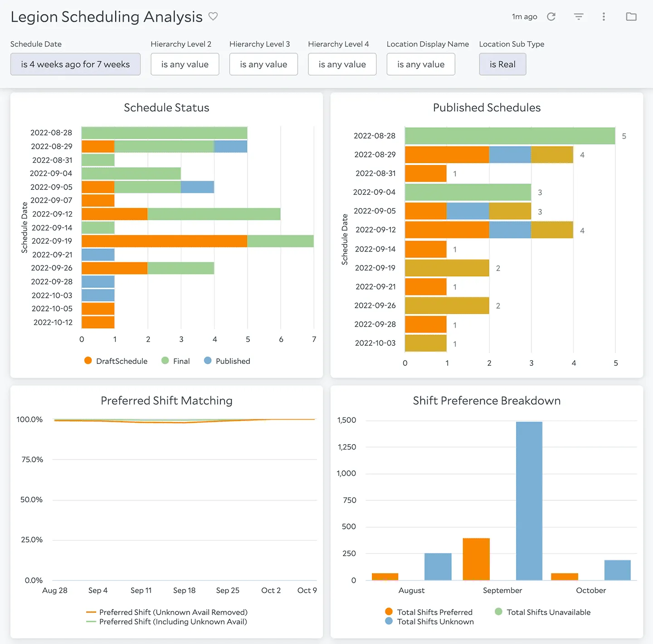
Task: Click the tall September Total Shifts Unknown bar
Action: 529,501
